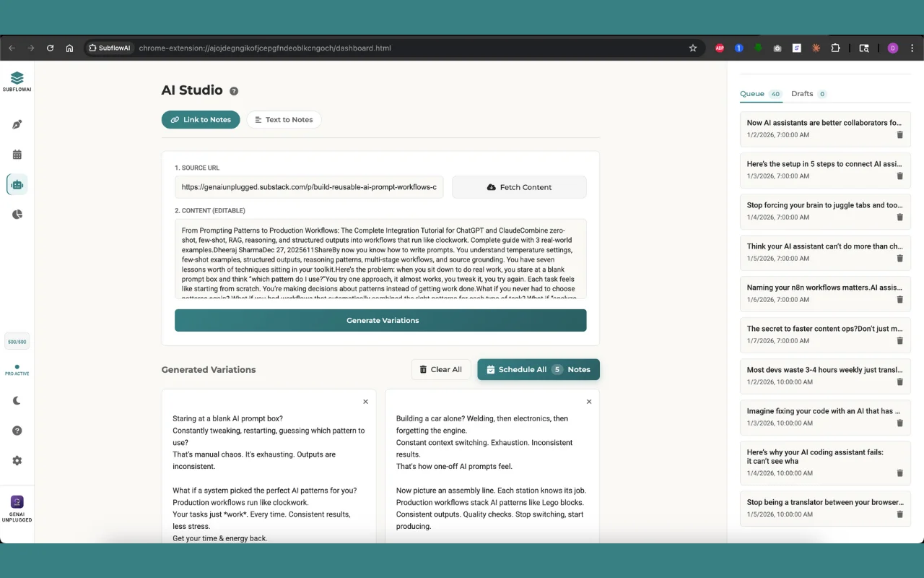Toggle dark mode with the moon icon
924x578 pixels.
coord(17,400)
